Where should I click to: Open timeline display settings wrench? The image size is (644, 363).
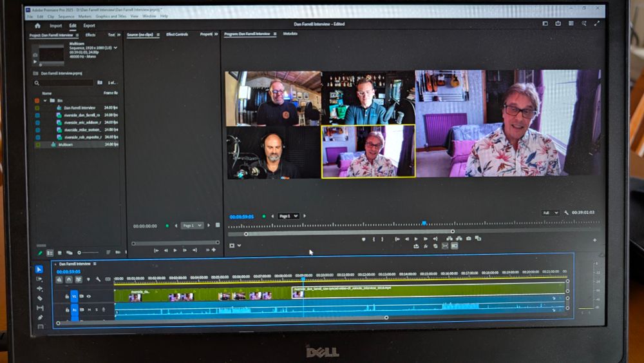98,280
